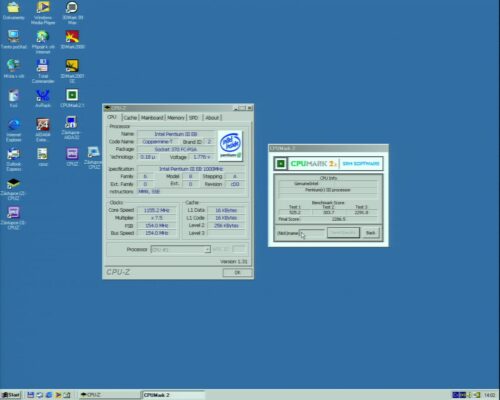500x400 pixels.
Task: Open the cpuz image file desktop icon
Action: point(43,157)
